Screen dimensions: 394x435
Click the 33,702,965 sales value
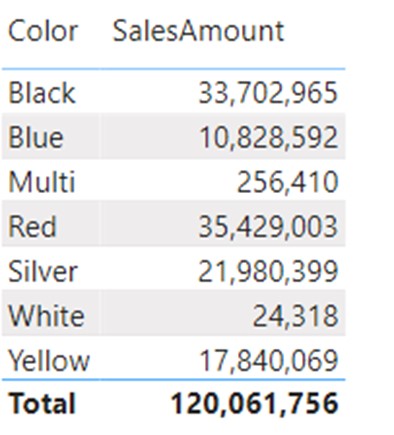(x=268, y=93)
